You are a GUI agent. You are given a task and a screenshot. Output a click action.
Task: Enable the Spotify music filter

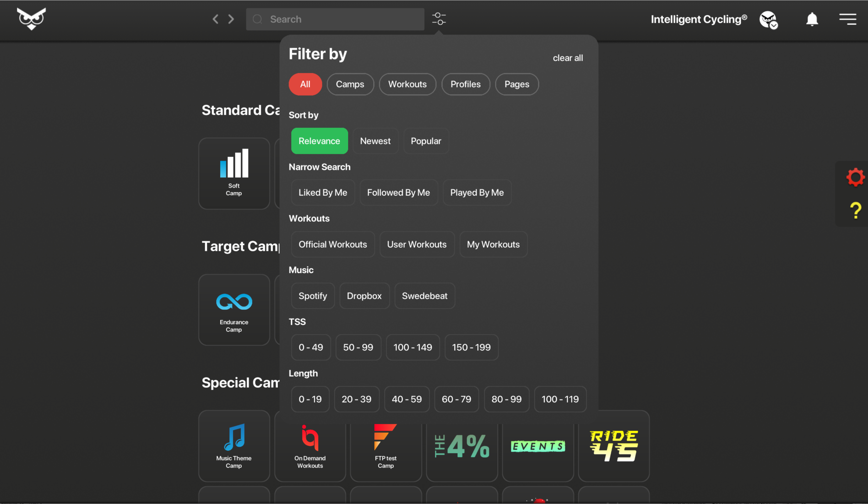(313, 296)
